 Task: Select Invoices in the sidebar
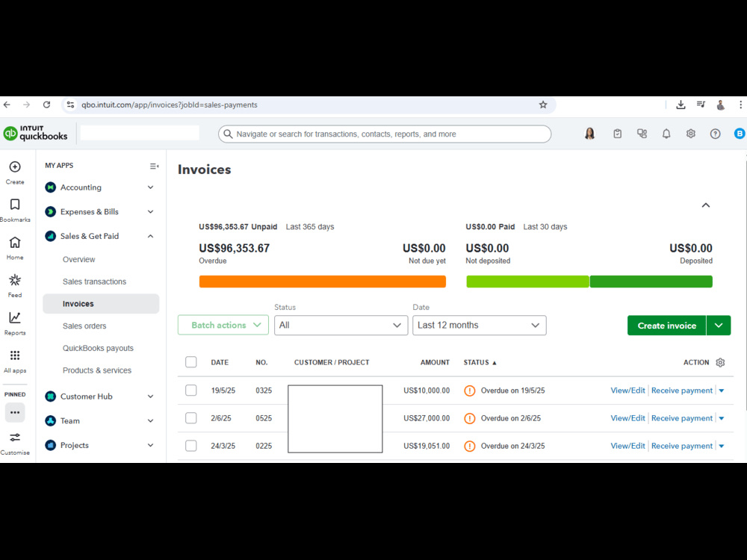(x=101, y=304)
